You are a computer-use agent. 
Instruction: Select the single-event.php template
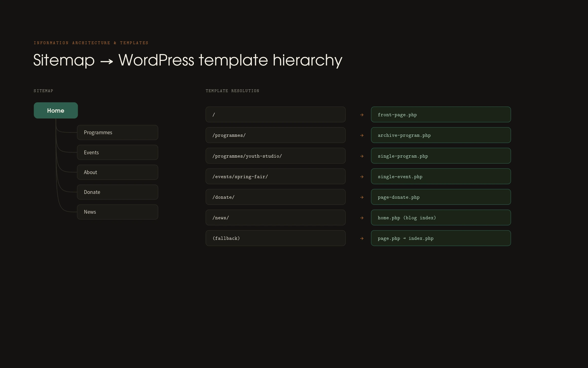point(441,176)
